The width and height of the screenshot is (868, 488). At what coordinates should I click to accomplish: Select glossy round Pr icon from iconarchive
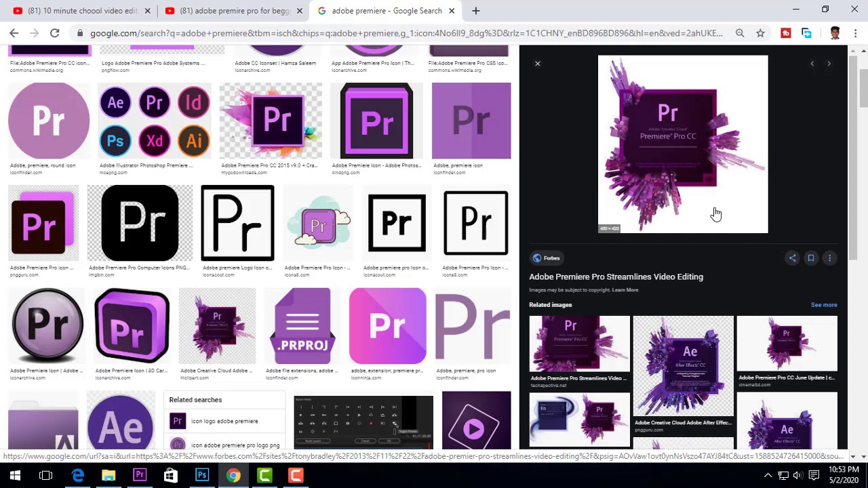tap(47, 326)
